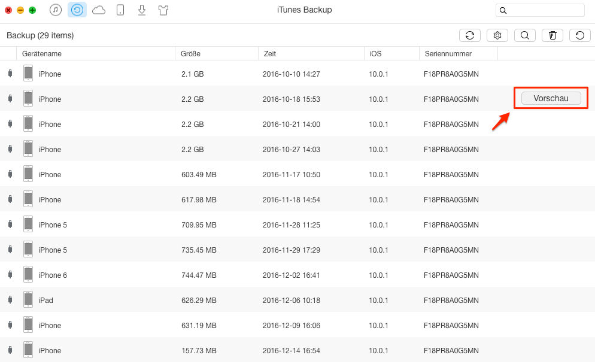Image resolution: width=595 pixels, height=364 pixels.
Task: Click the plug icon of the 157.73 MB backup
Action: [x=10, y=350]
